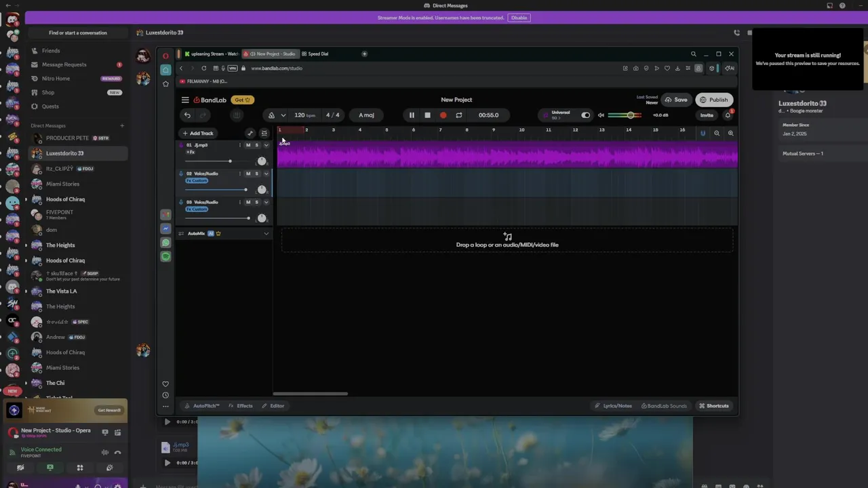Expand track 01 Jj.mp3 options chevron
Viewport: 868px width, 488px height.
[x=266, y=145]
